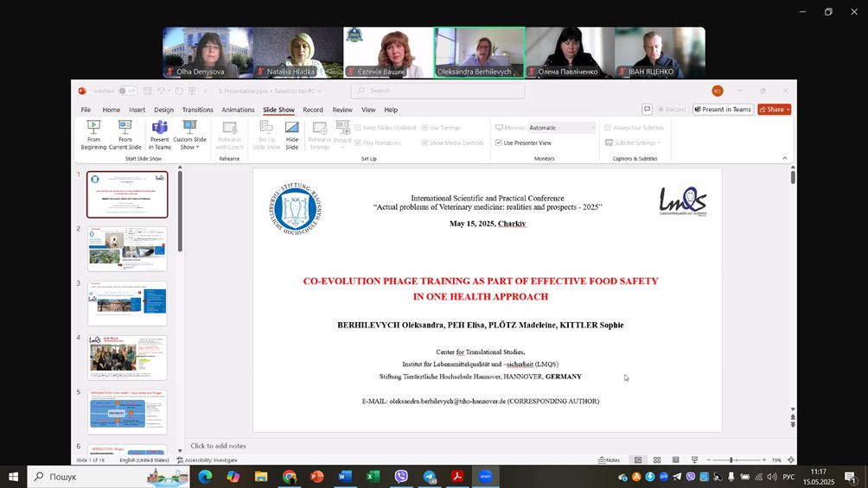
Task: Zoom in with plus button
Action: pos(764,459)
